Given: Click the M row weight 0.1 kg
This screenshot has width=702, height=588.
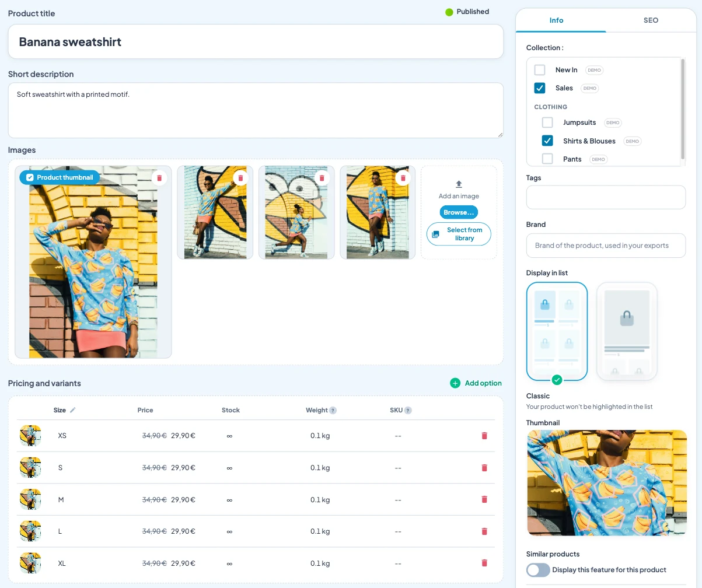Looking at the screenshot, I should point(320,499).
